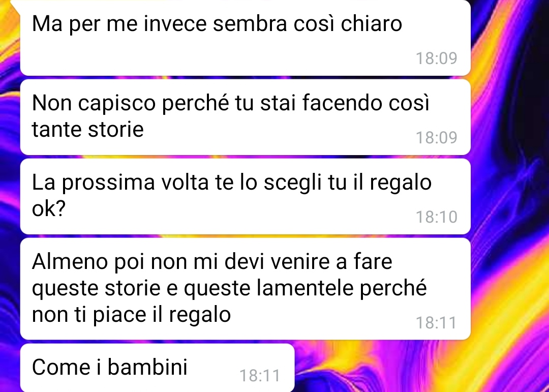Tap the 'Almeno poi non mi devi venire' message
Screen dimensions: 549x392
point(245,289)
